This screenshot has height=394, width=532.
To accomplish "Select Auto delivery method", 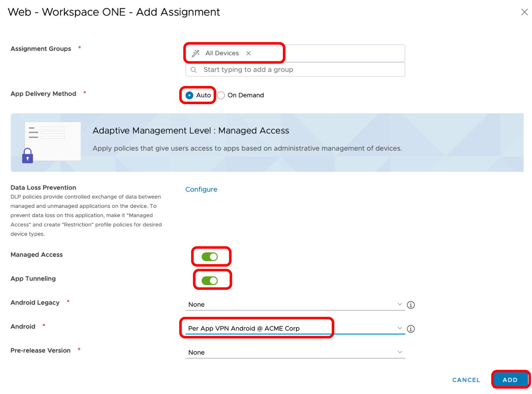I will pyautogui.click(x=190, y=95).
